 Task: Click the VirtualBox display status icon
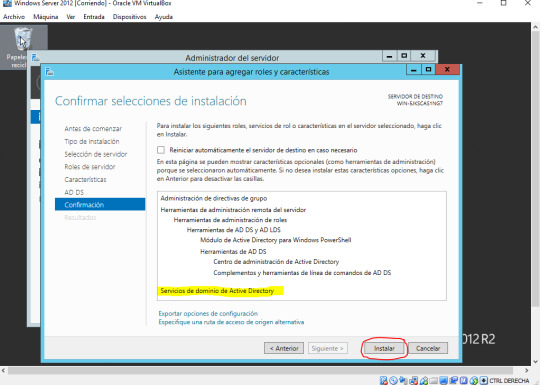[444, 380]
